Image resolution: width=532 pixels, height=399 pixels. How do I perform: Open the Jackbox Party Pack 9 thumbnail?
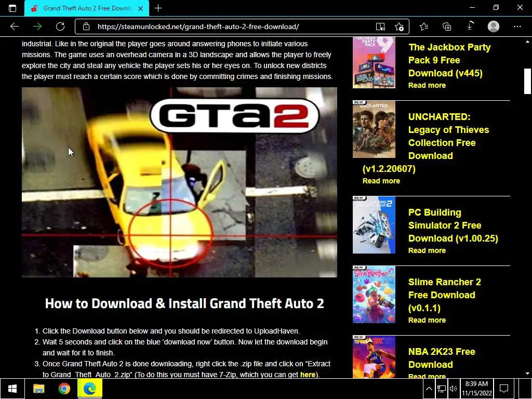pos(374,63)
